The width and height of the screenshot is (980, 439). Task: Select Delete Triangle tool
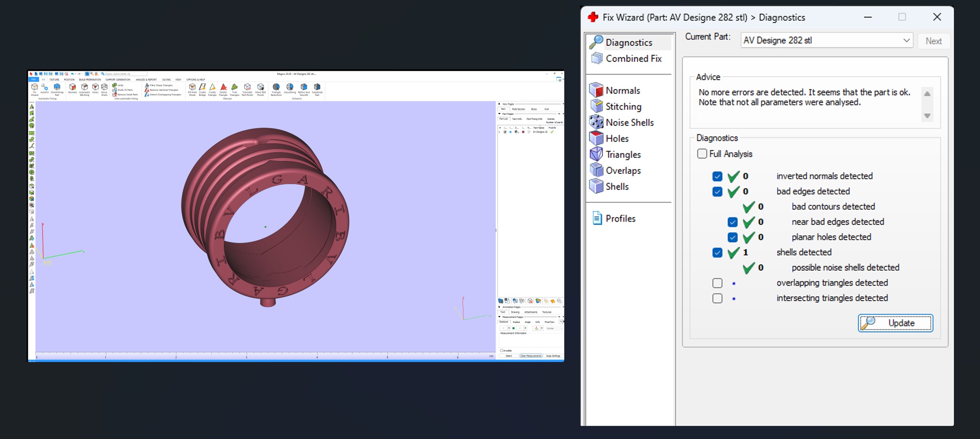tap(223, 90)
